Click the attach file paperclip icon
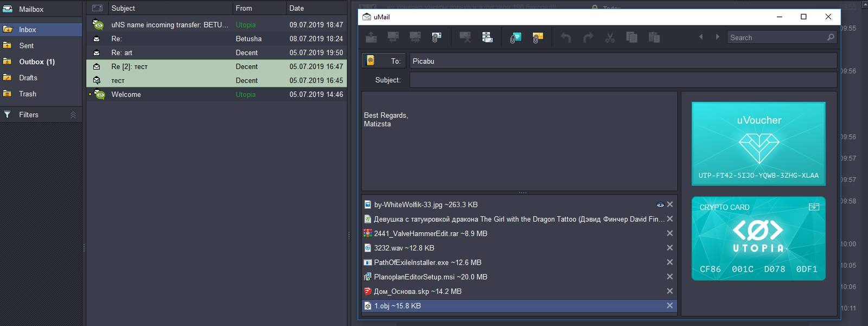 436,37
